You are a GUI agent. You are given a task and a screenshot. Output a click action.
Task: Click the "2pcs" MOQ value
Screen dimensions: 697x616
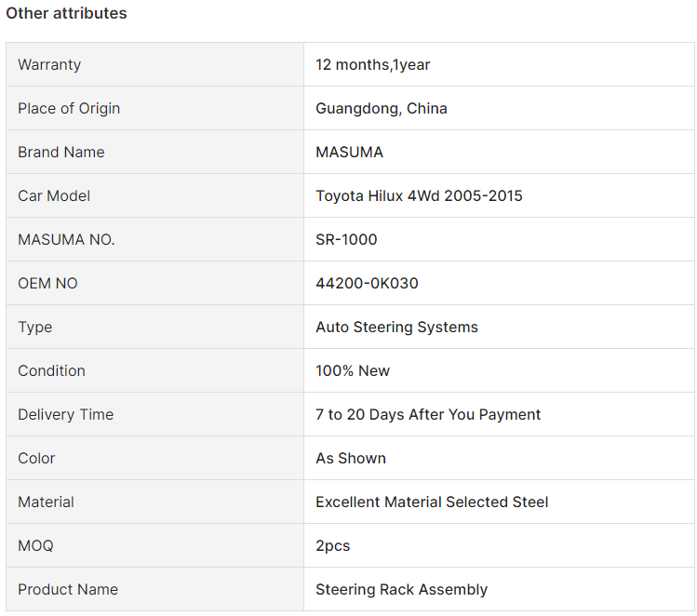tap(332, 545)
